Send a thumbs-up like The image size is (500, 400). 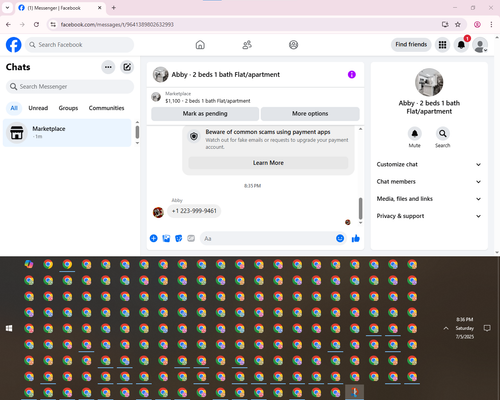[x=356, y=238]
